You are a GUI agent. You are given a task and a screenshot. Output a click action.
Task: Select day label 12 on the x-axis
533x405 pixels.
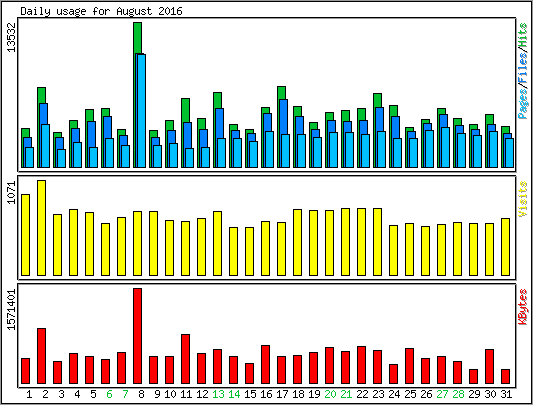[202, 394]
